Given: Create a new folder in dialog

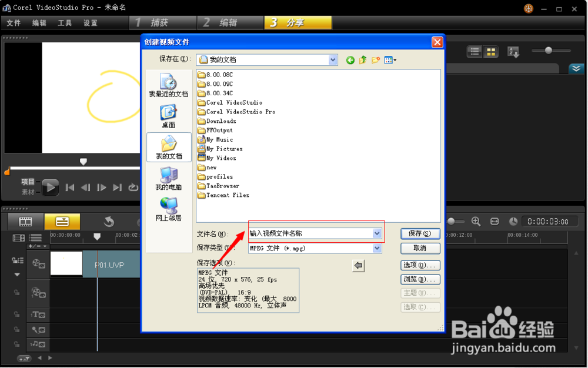Looking at the screenshot, I should click(x=375, y=60).
